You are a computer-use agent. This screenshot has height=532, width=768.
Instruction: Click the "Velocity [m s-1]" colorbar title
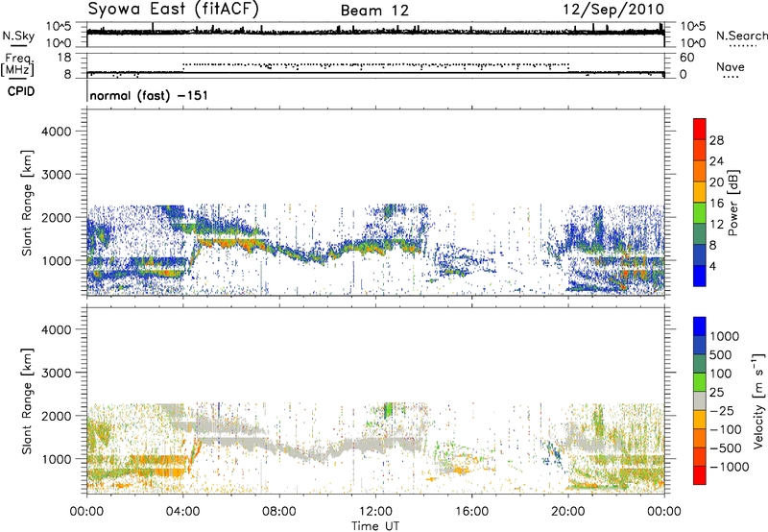pyautogui.click(x=758, y=400)
